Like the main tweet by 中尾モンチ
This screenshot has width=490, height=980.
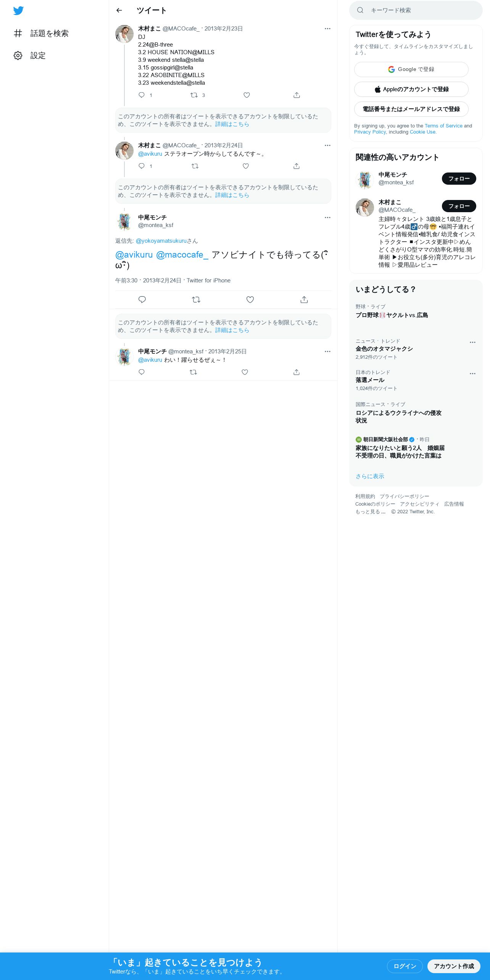click(x=250, y=300)
